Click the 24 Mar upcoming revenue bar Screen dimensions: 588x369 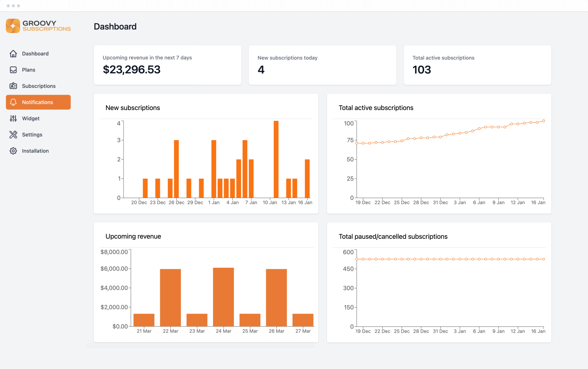click(224, 297)
